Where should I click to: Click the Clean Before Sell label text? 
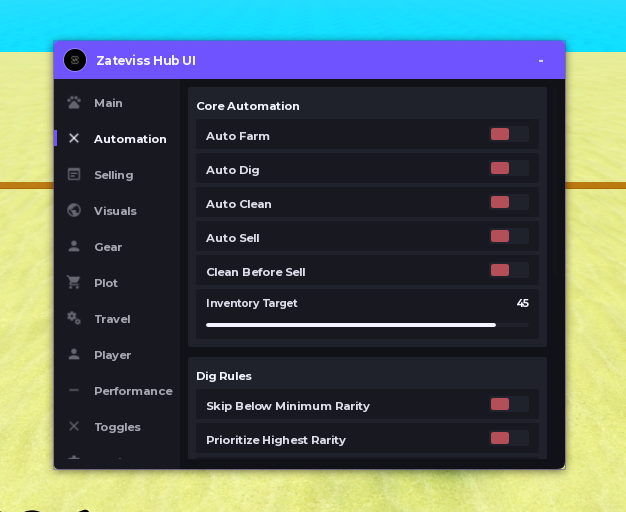point(256,272)
